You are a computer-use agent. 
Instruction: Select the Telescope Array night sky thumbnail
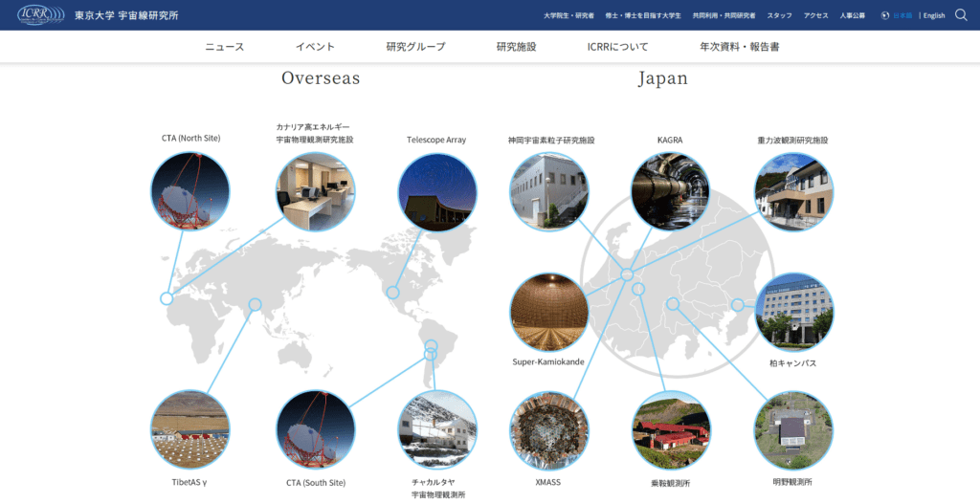(436, 191)
